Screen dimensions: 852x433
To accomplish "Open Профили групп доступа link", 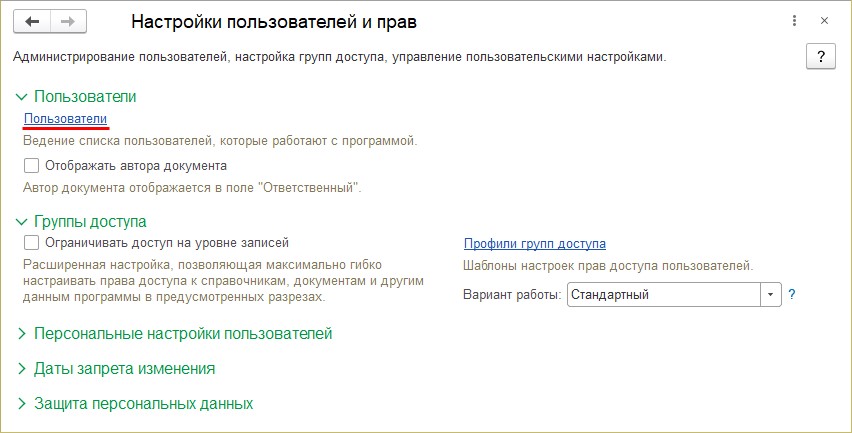I will [x=535, y=243].
